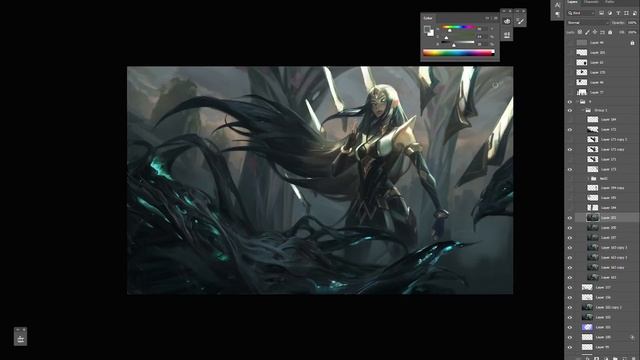Click the layer Fill value field
This screenshot has width=640, height=360.
click(632, 32)
